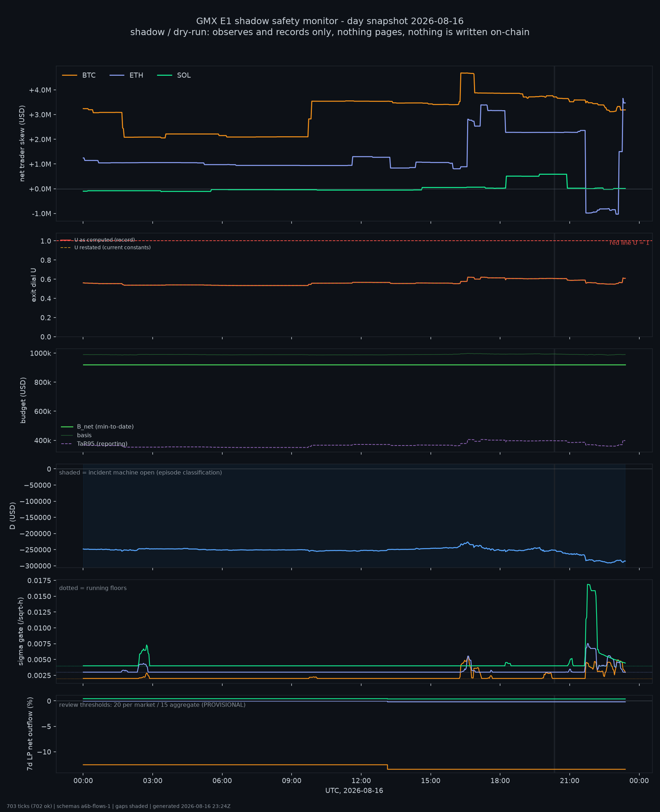Click 'shaded = incident machine open' note
Screen dimensions: 660x812
click(141, 473)
